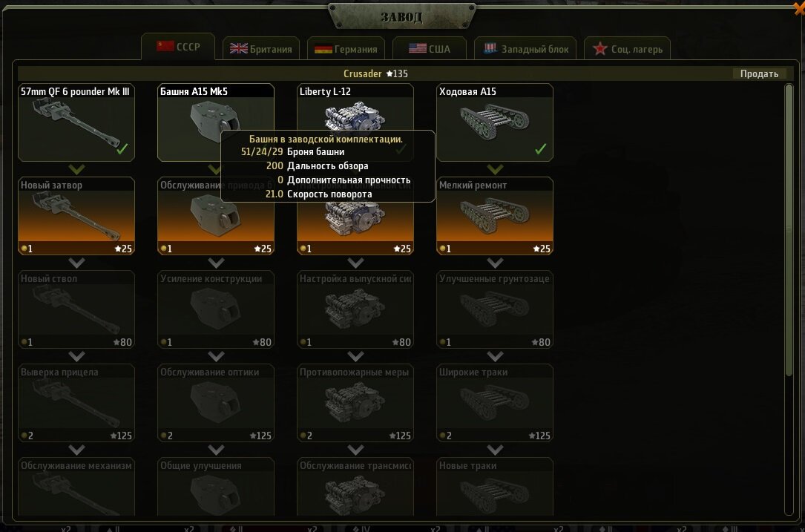Open the Усиление конструкции turret upgrade

pos(216,309)
